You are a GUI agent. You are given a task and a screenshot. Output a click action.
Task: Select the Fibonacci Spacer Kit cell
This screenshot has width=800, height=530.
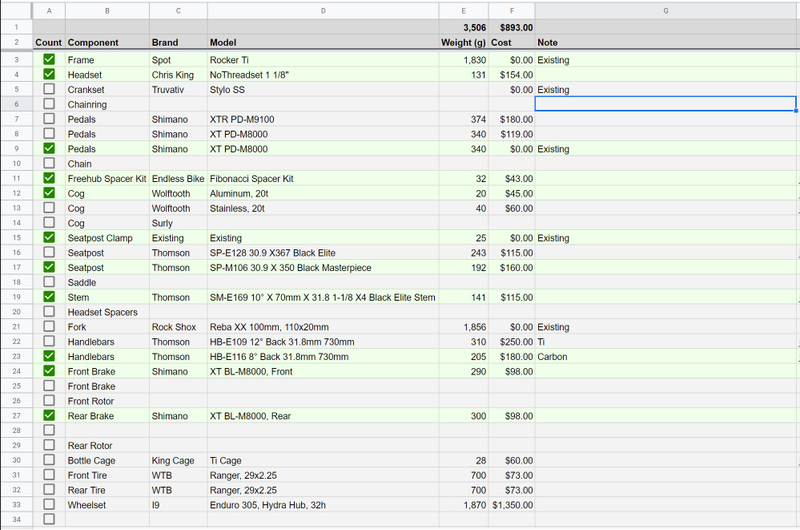tap(323, 179)
